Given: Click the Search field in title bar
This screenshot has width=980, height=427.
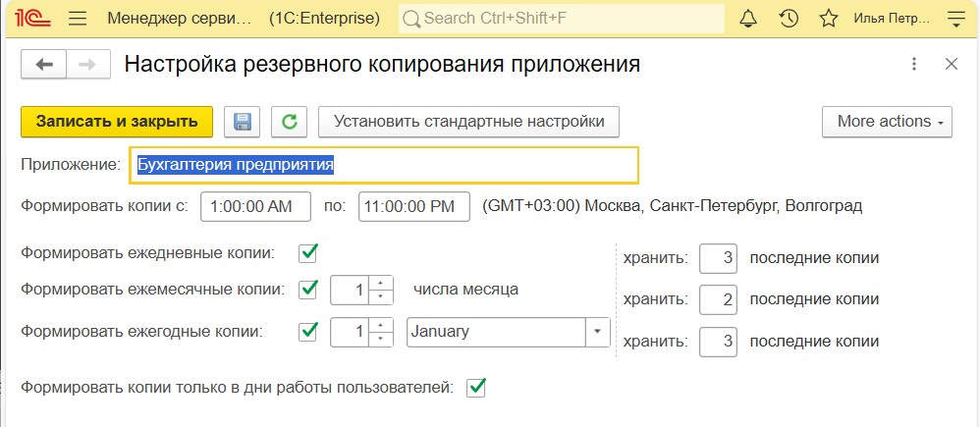Looking at the screenshot, I should tap(562, 19).
